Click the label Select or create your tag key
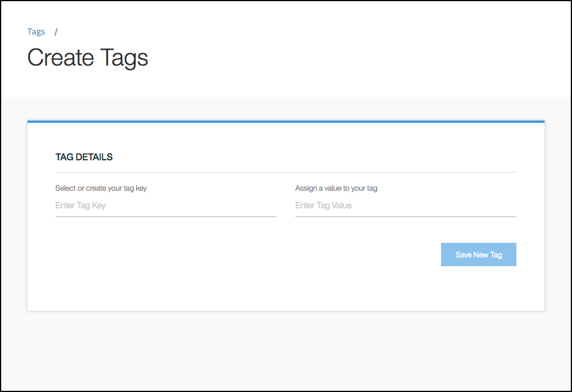Viewport: 572px width, 392px height. coord(101,188)
